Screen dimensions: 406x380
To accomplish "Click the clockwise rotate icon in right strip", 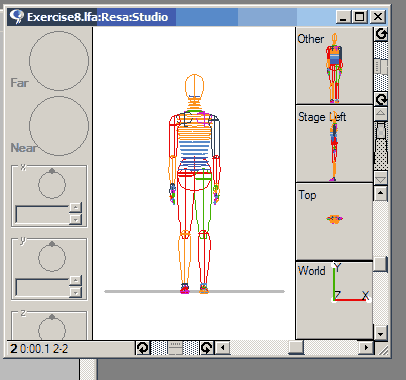I will tap(381, 99).
